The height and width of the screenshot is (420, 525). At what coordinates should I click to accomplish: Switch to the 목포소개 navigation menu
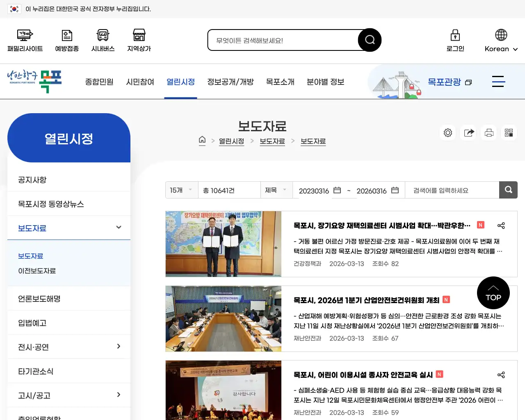pos(280,82)
